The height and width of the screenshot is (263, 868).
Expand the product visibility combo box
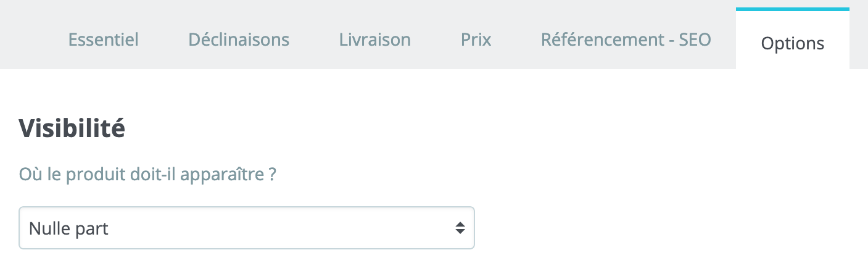click(x=247, y=228)
